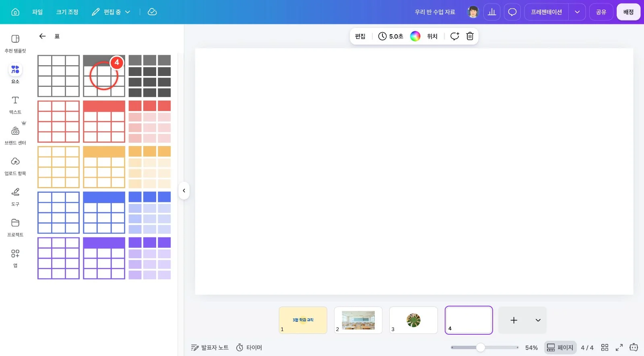Viewport: 644px width, 356px height.
Task: Expand the 편집 중 mode dropdown
Action: 111,12
